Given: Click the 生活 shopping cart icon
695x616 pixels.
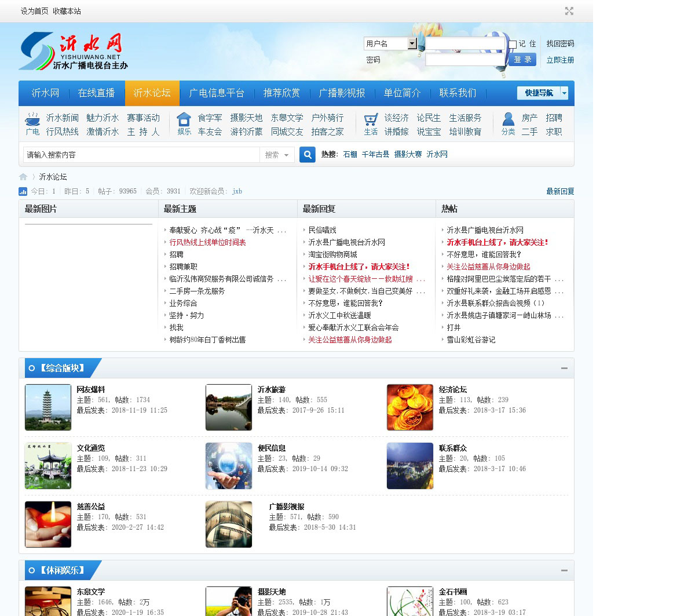Looking at the screenshot, I should coord(371,119).
